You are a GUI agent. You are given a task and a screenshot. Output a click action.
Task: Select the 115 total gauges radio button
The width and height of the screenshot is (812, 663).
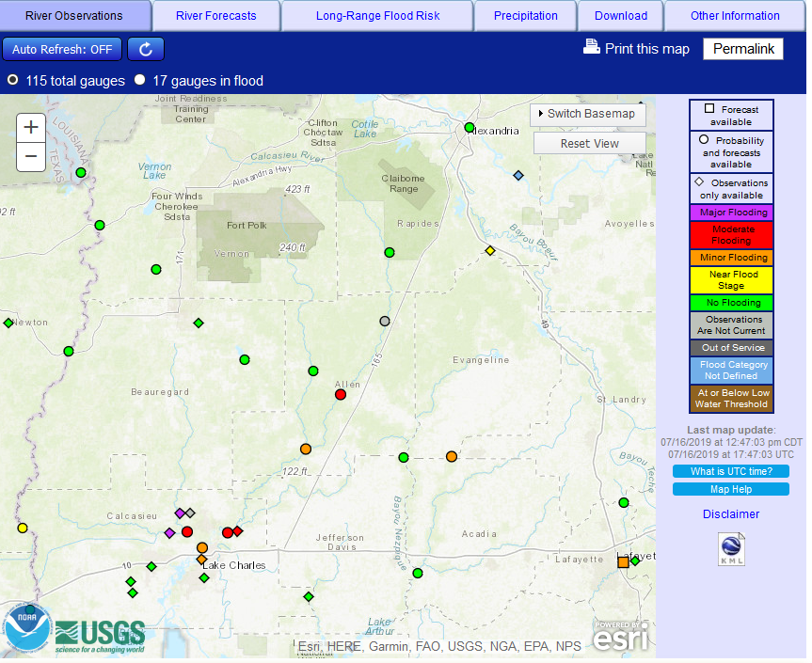point(13,81)
